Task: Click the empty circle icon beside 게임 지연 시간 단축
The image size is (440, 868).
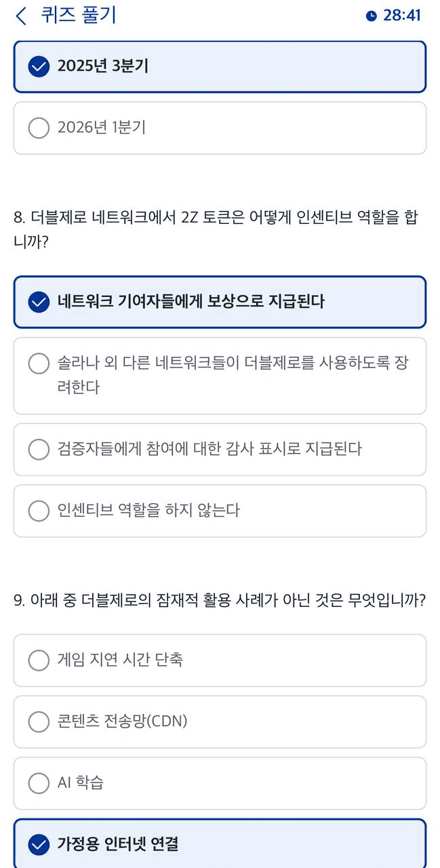Action: pos(39,660)
